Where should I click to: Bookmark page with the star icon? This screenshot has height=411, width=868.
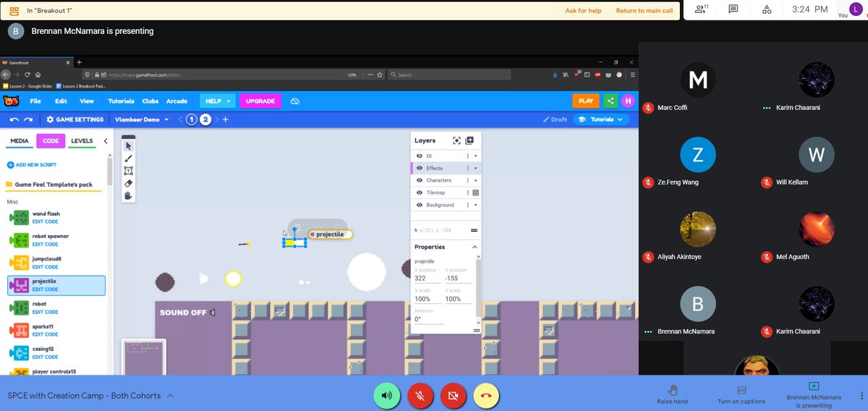tap(381, 75)
